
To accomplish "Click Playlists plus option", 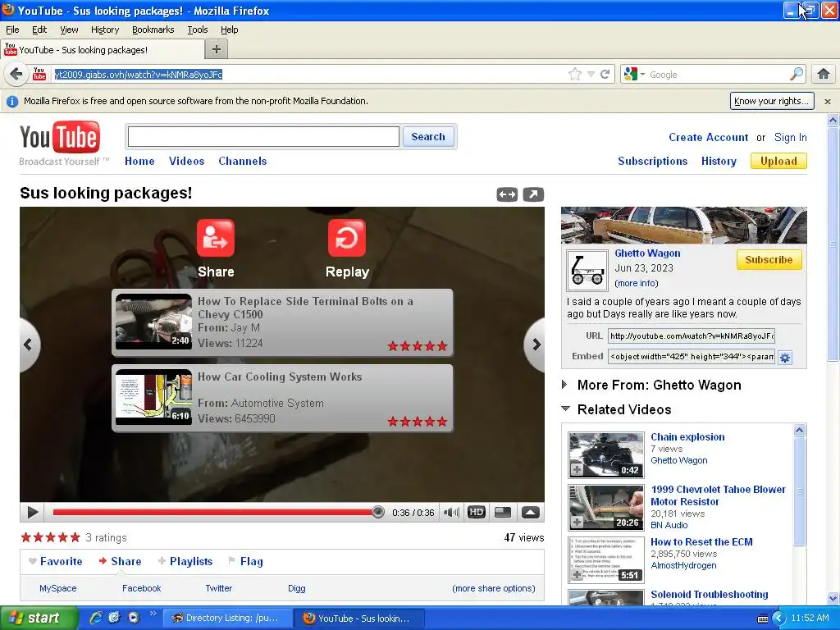I will point(185,561).
